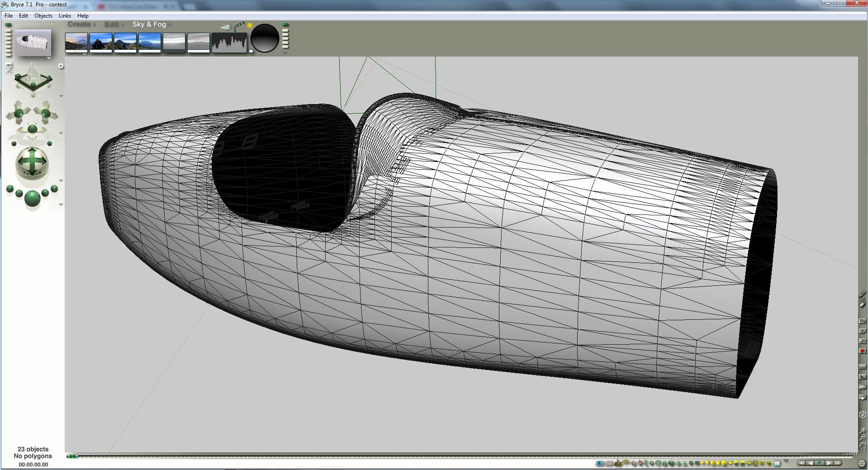Click the XY camera cross control
The height and width of the screenshot is (470, 868).
(x=19, y=113)
